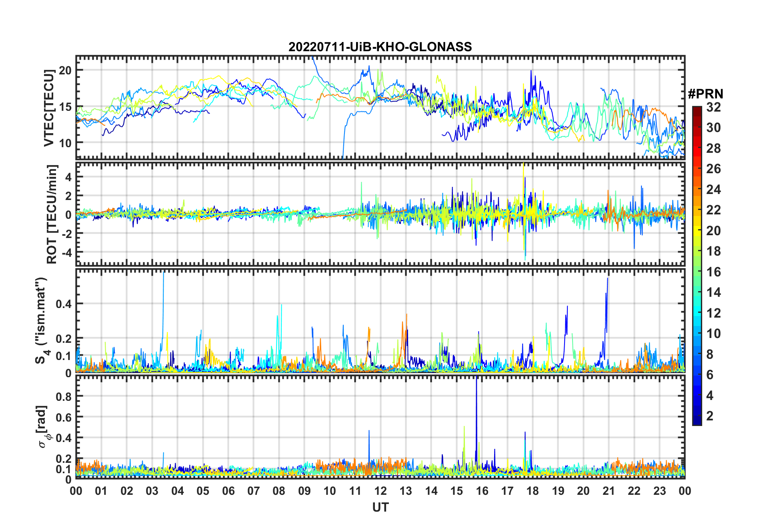Click the 0.8 tick on the sigma-phi axis
Image resolution: width=761 pixels, height=532 pixels.
tap(64, 396)
